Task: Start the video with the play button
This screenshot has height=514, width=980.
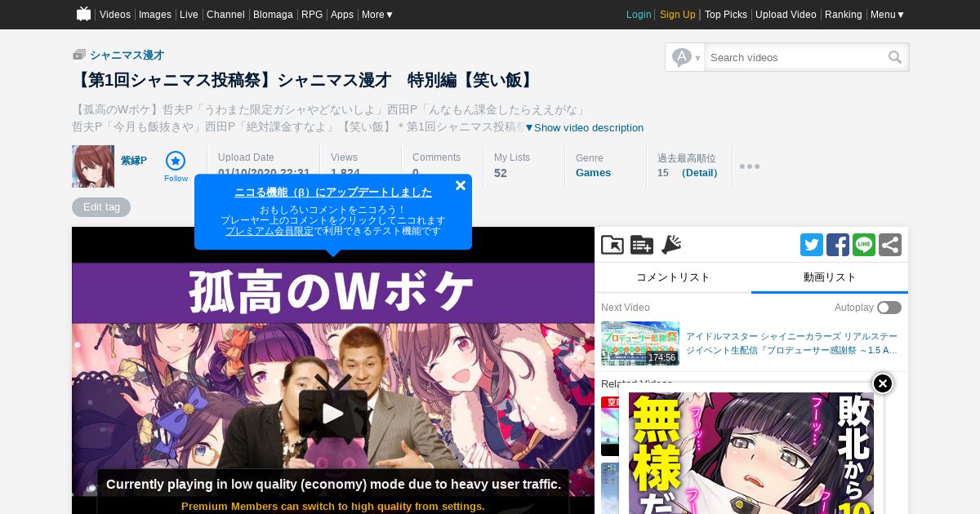Action: pos(333,413)
